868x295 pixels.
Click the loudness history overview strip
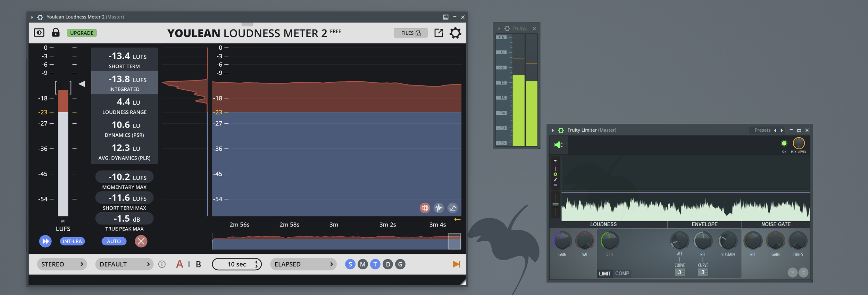click(x=336, y=241)
